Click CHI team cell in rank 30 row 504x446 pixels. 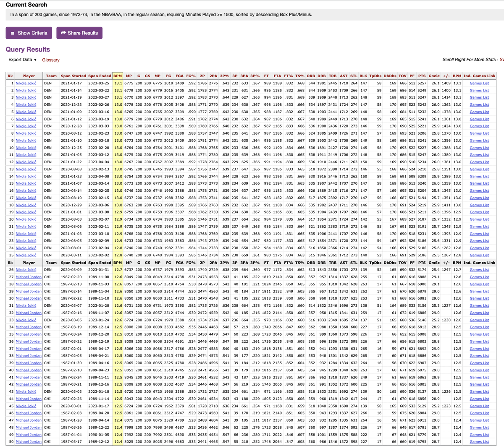(x=47, y=299)
